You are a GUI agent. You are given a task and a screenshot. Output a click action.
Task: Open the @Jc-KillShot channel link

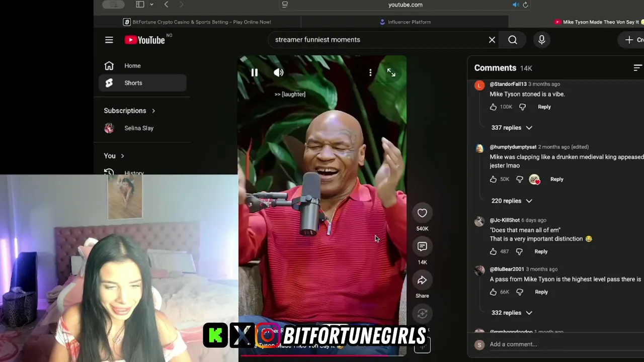click(x=505, y=220)
